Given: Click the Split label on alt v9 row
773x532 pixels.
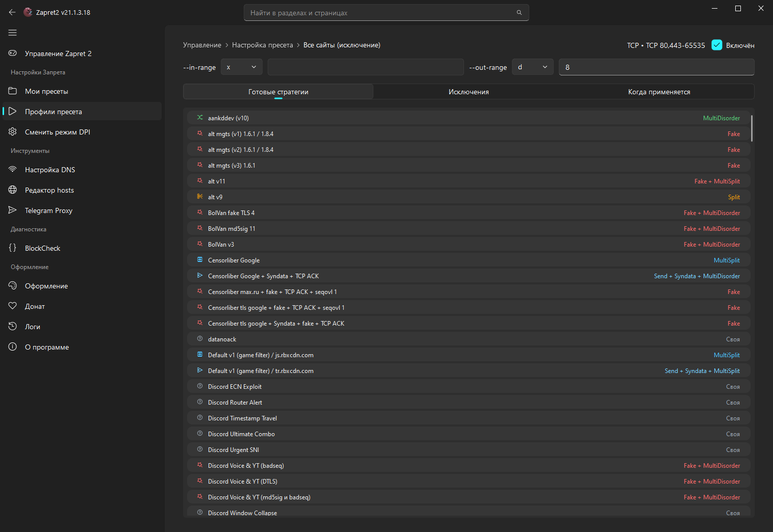Looking at the screenshot, I should pyautogui.click(x=734, y=197).
